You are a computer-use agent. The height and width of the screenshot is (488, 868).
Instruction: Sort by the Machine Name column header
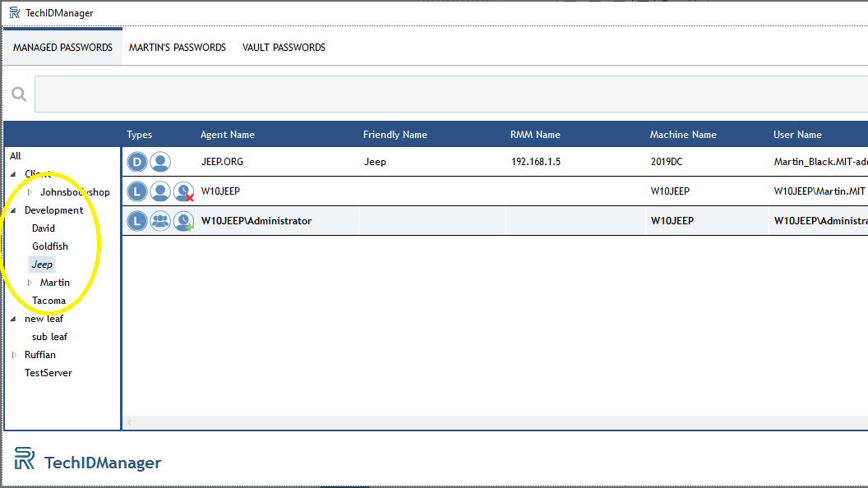click(x=683, y=135)
